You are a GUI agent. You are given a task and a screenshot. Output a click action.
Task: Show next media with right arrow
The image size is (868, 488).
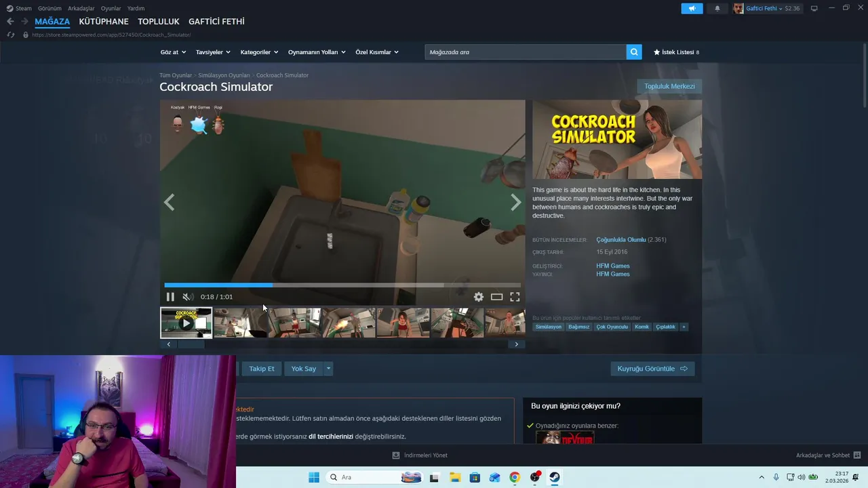[516, 202]
